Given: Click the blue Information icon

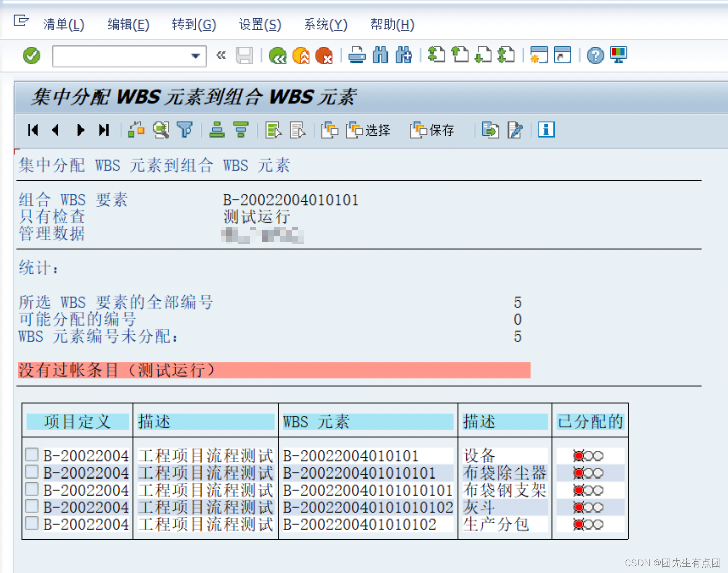Looking at the screenshot, I should [545, 130].
